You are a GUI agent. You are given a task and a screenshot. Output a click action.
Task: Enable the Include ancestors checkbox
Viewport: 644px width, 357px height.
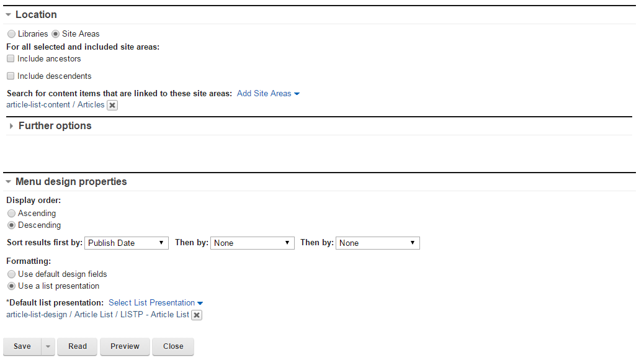(11, 59)
